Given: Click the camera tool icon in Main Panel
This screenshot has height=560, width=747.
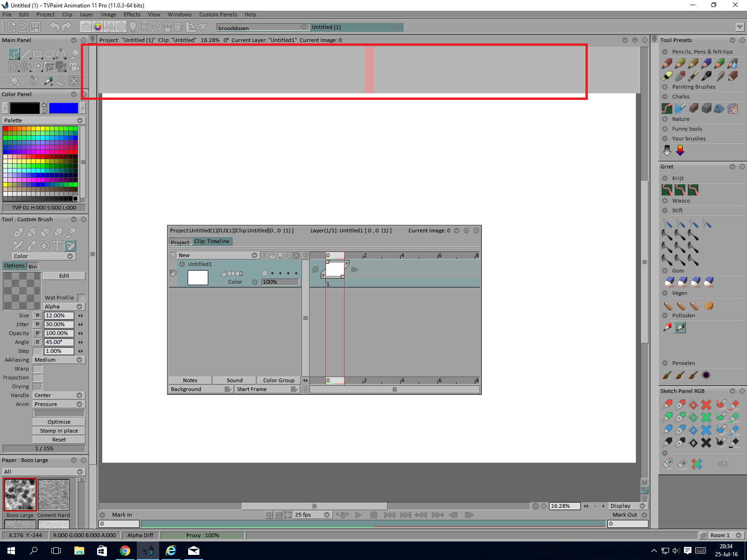Looking at the screenshot, I should pos(74,66).
